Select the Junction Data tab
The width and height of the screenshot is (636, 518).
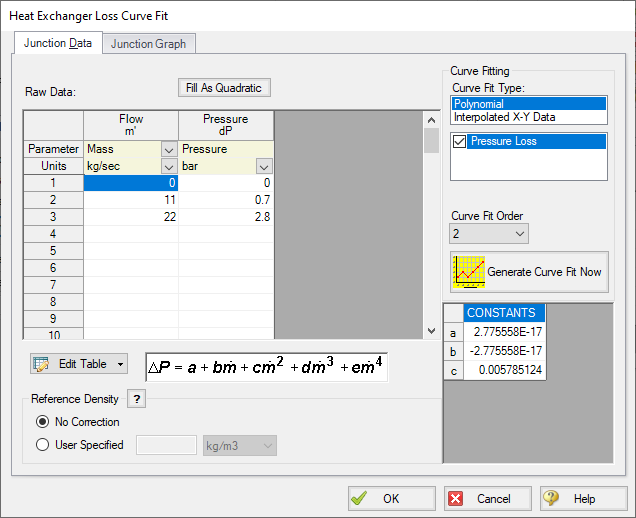click(56, 43)
